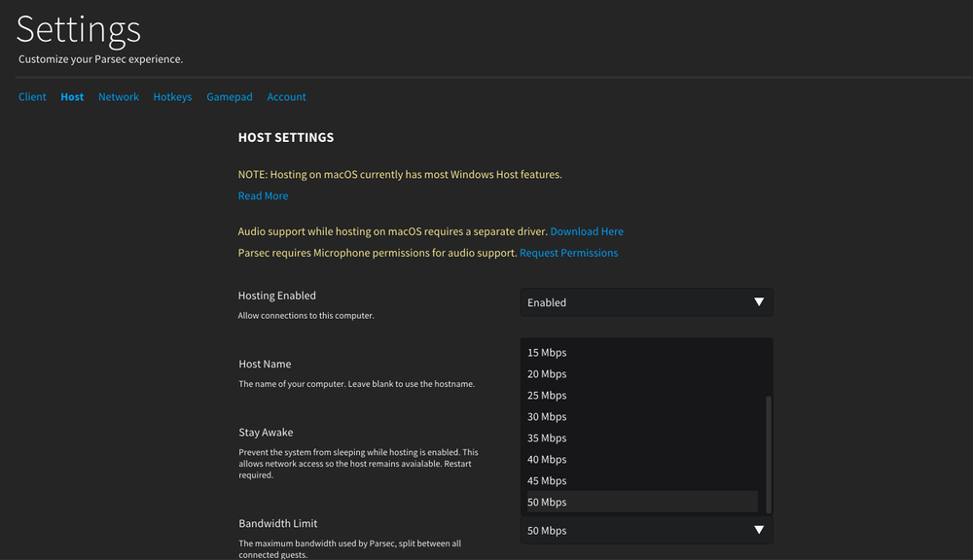The image size is (973, 560).
Task: Click the Settings page title
Action: [x=79, y=29]
